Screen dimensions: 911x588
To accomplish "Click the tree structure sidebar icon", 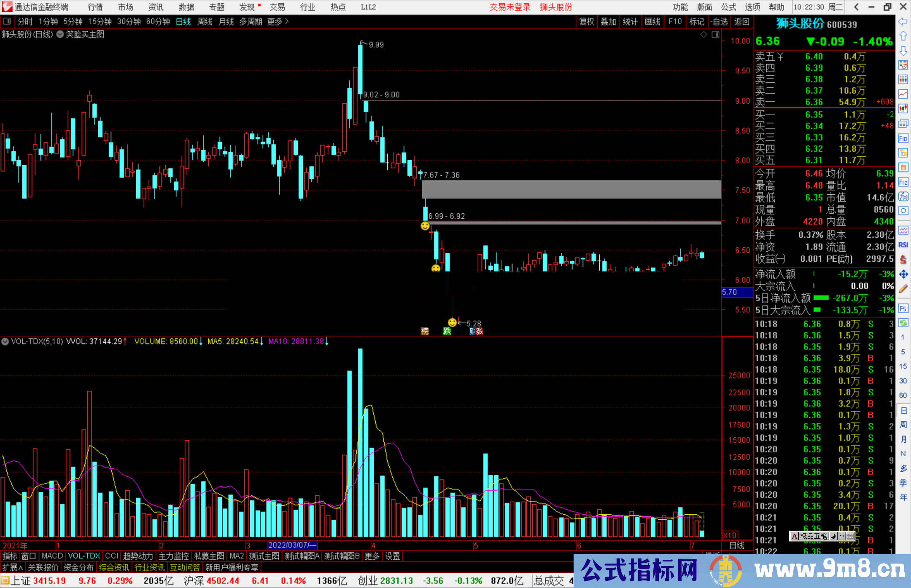I will click(903, 153).
